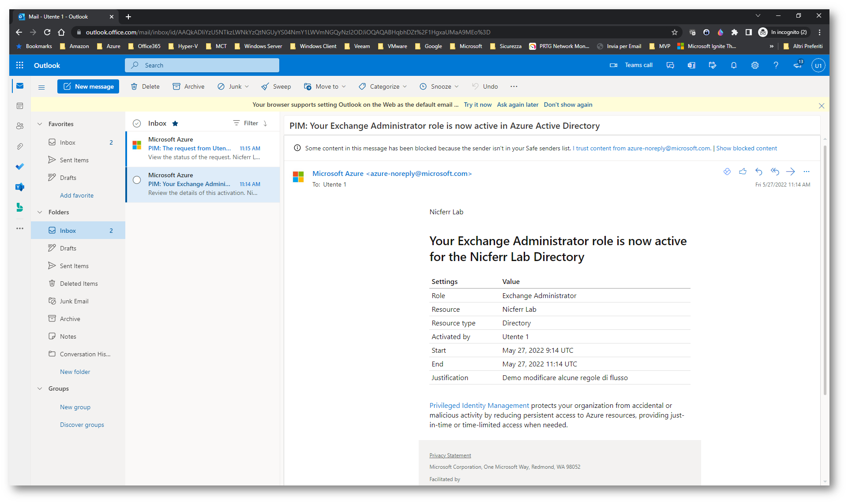This screenshot has width=848, height=504.
Task: Click the Search input box
Action: (x=202, y=65)
